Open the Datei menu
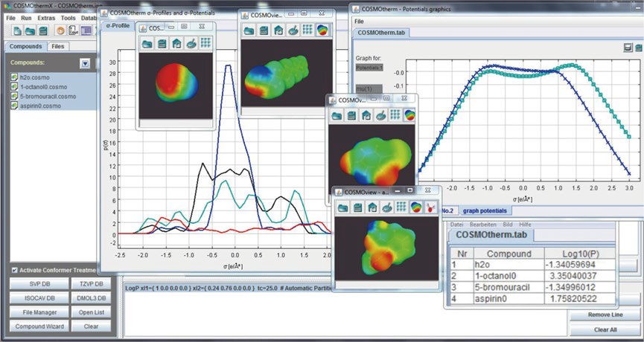The height and width of the screenshot is (342, 644). (x=457, y=225)
